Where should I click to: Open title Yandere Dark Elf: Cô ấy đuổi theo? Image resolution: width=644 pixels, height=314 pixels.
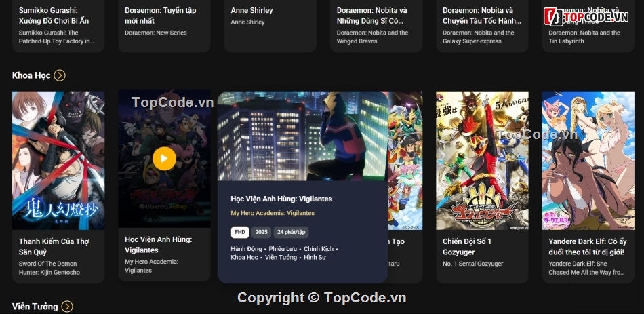coord(586,247)
